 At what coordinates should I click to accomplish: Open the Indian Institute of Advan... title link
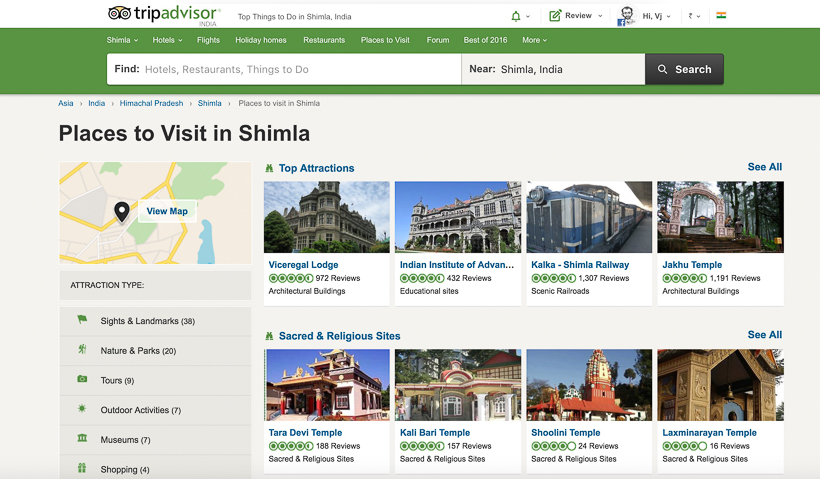(457, 265)
